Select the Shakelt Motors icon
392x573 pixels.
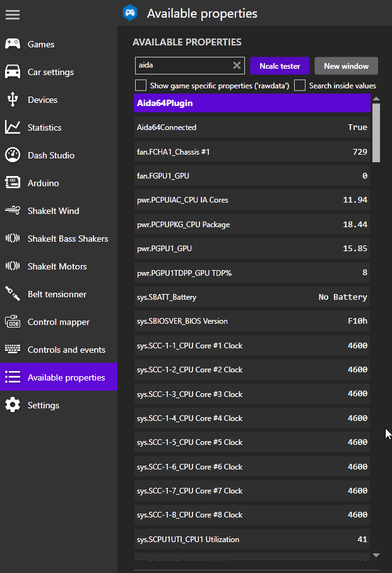[x=13, y=266]
